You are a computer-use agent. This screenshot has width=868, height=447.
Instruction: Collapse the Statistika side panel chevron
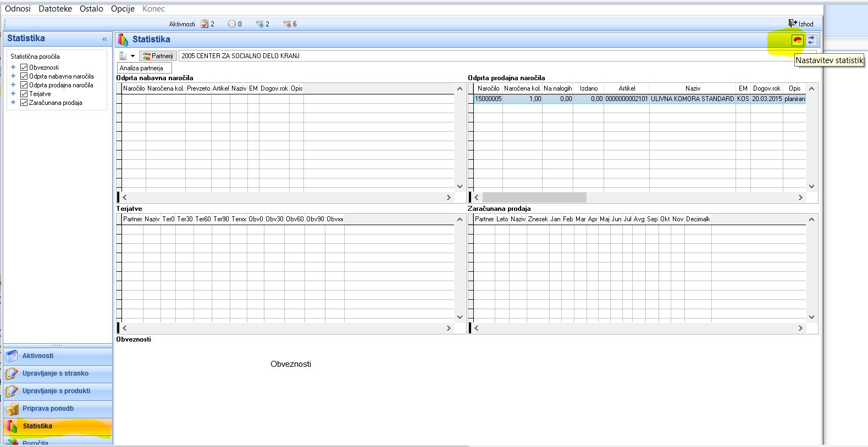point(104,39)
